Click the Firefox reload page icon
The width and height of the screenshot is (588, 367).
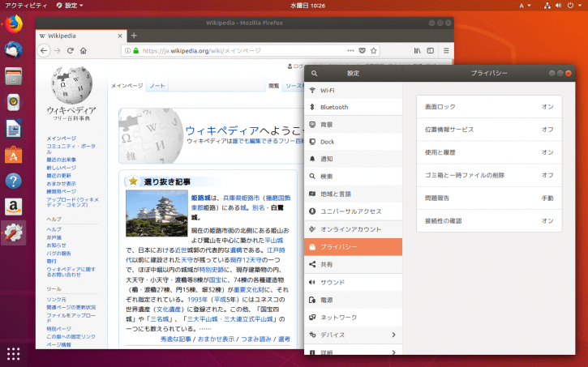click(x=70, y=50)
